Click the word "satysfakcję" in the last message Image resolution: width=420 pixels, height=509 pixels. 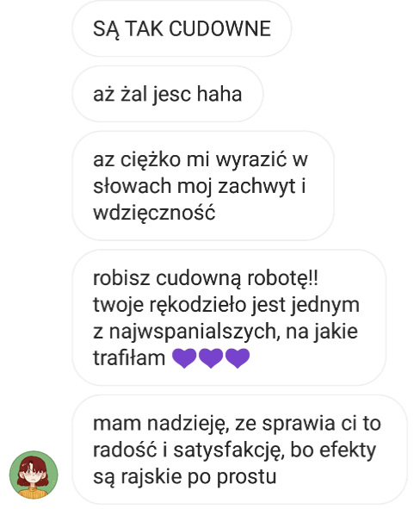[x=229, y=450]
